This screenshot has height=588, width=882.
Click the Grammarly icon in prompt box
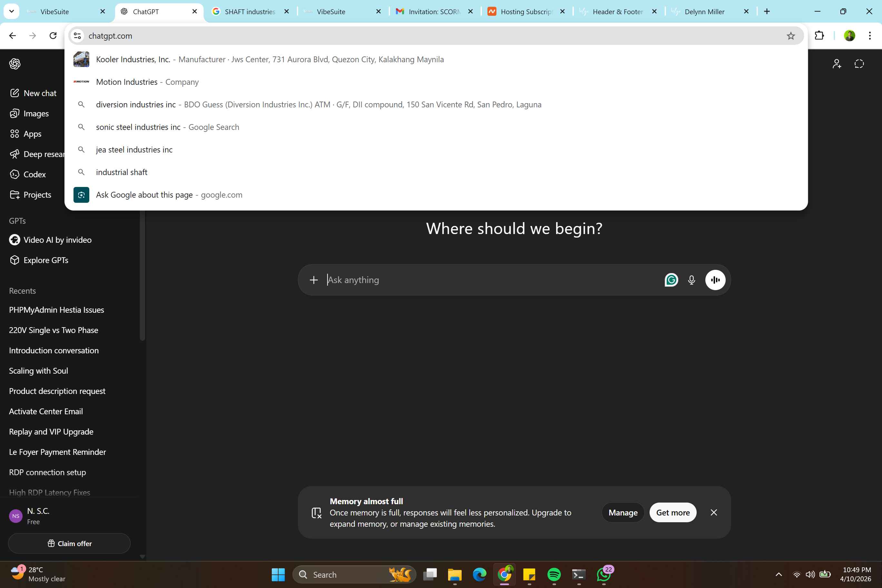click(671, 280)
